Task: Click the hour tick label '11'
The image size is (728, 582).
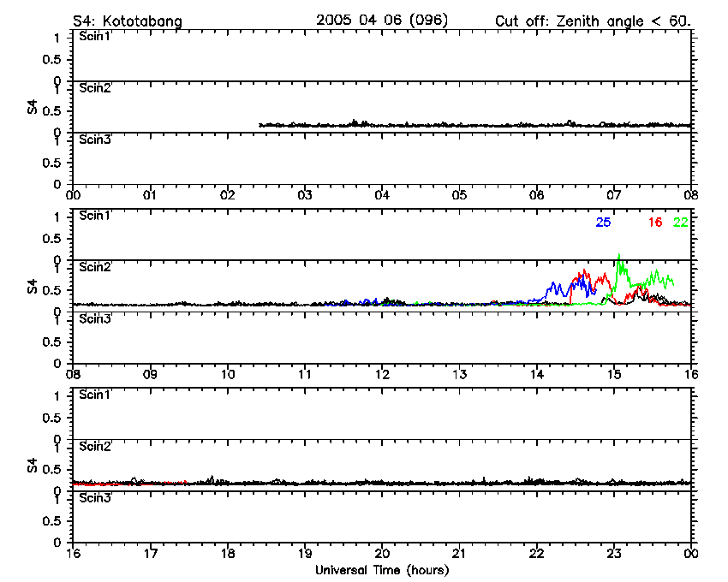Action: point(305,375)
